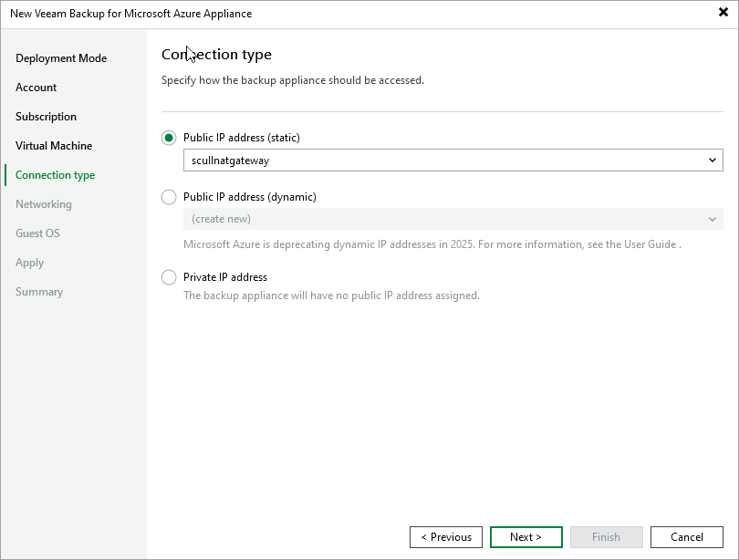Click the Previous button
Viewport: 739px width, 560px height.
pos(446,537)
